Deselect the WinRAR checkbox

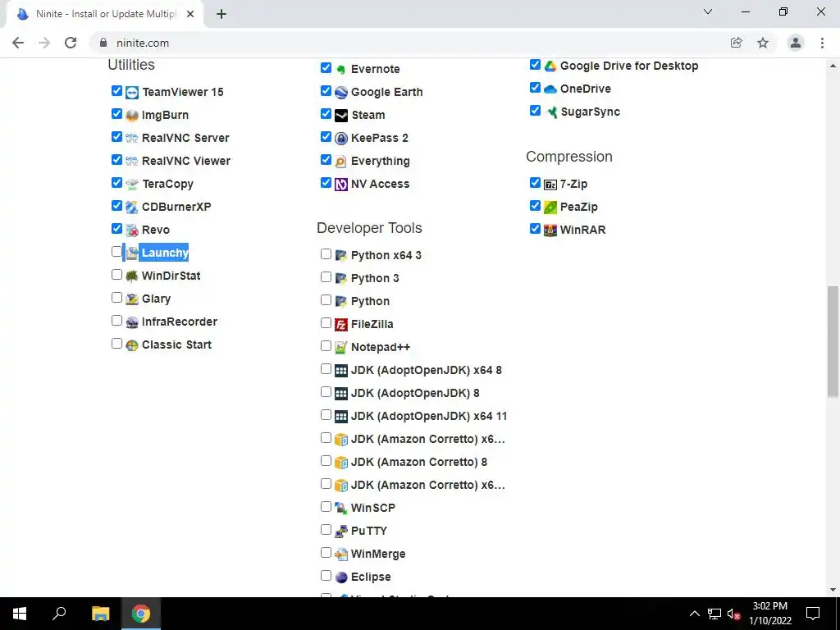click(x=535, y=229)
